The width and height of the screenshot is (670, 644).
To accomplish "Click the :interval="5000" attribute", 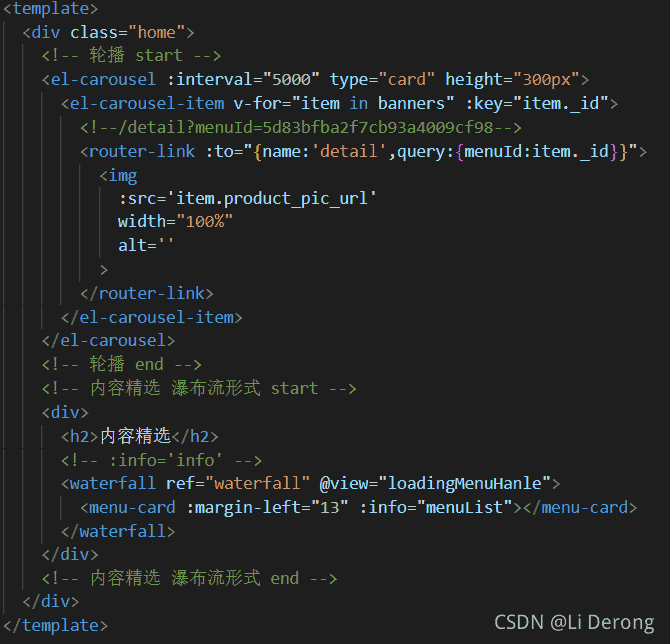I will [x=243, y=79].
